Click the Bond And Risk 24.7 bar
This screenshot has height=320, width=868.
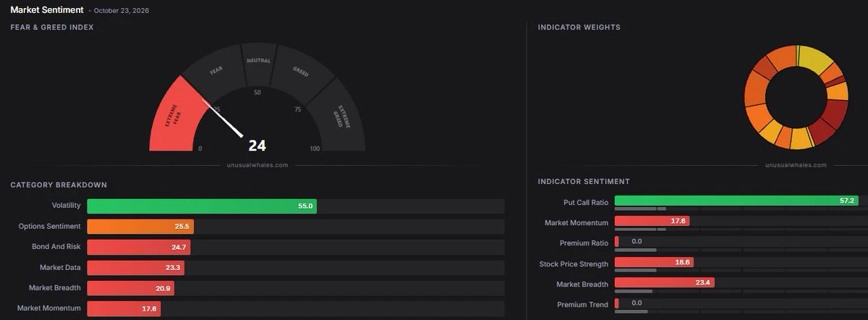pyautogui.click(x=139, y=247)
